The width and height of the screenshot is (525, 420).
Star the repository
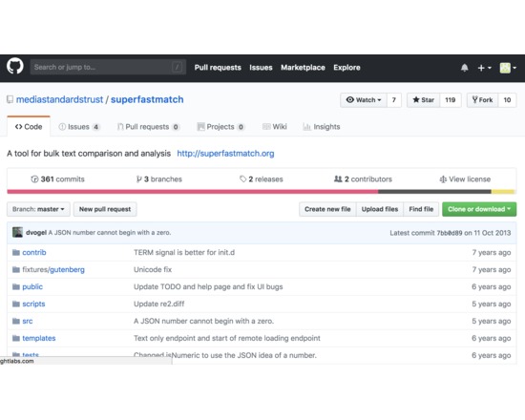(423, 100)
